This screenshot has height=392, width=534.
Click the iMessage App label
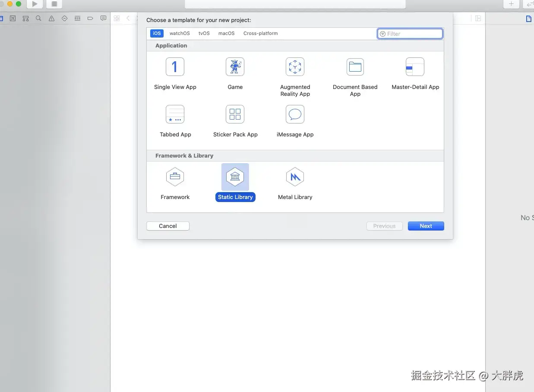(x=295, y=134)
